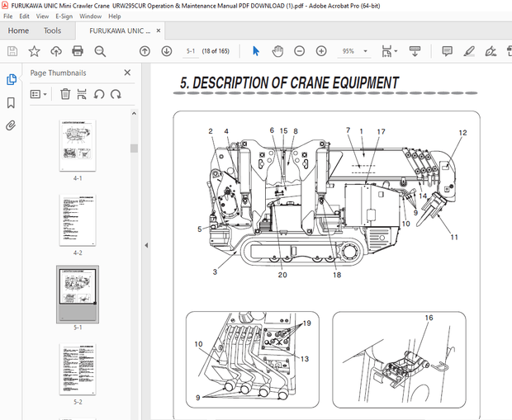Select the page 5-2 thumbnail

tap(78, 369)
